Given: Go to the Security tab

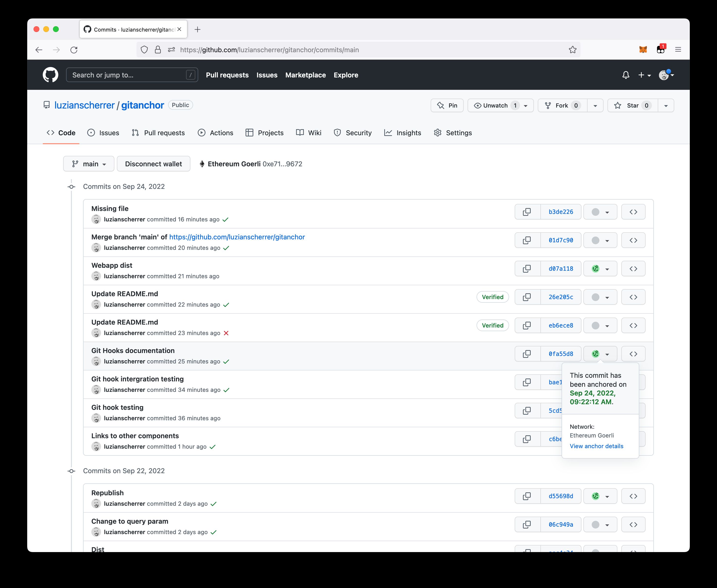Looking at the screenshot, I should point(352,133).
